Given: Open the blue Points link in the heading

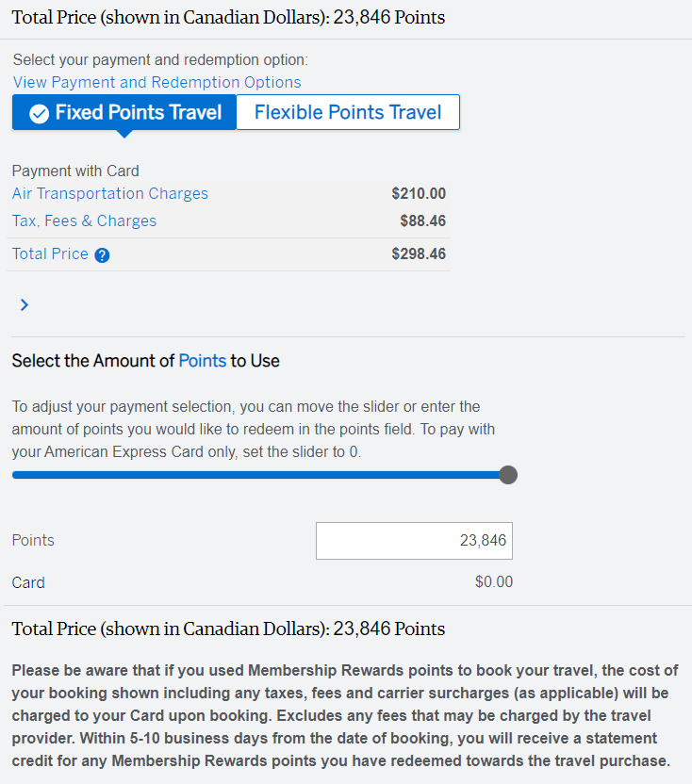Looking at the screenshot, I should tap(203, 361).
